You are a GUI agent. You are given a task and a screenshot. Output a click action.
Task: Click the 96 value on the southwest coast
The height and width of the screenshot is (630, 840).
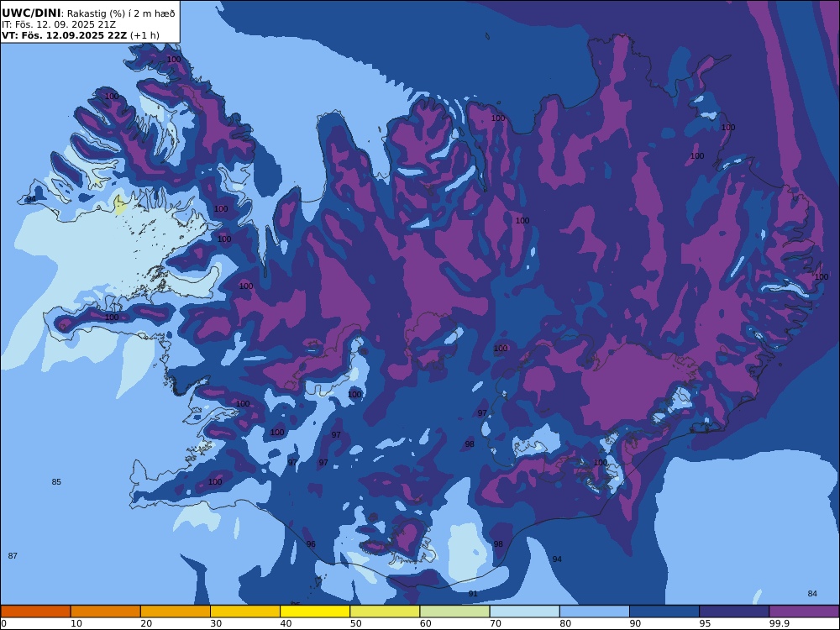[311, 544]
